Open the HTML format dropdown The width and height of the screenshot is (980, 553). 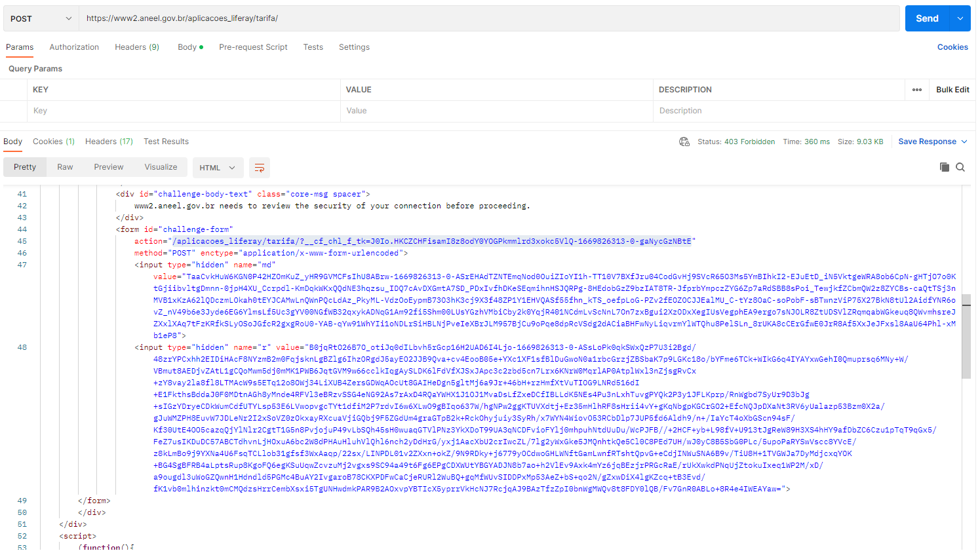pos(218,168)
